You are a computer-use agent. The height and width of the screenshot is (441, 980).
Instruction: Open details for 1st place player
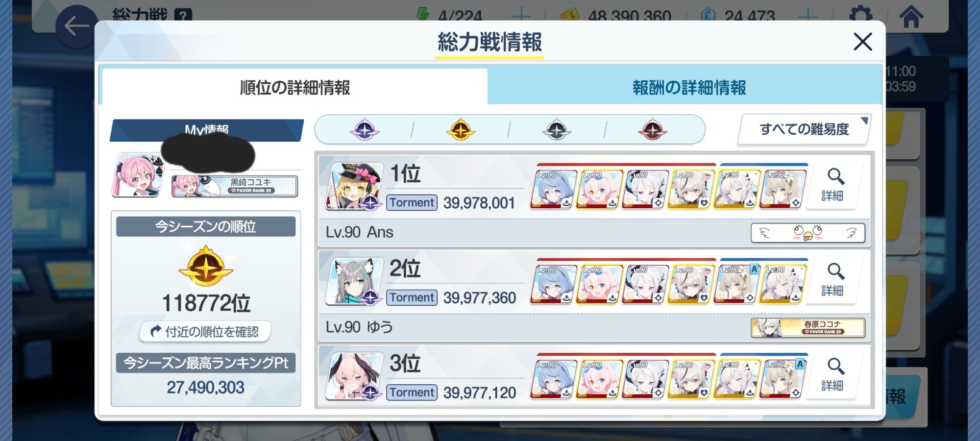pos(833,185)
